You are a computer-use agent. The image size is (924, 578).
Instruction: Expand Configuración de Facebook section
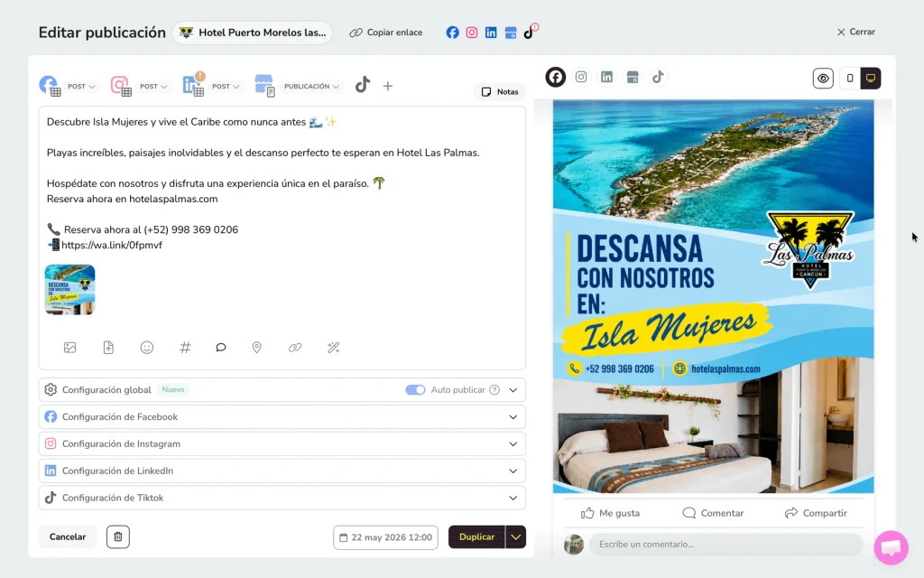click(x=282, y=417)
